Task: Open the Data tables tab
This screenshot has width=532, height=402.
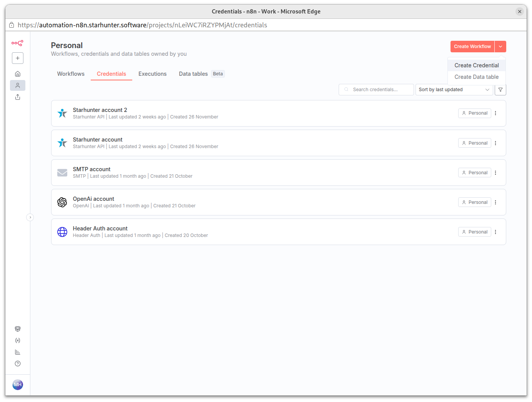Action: point(193,74)
